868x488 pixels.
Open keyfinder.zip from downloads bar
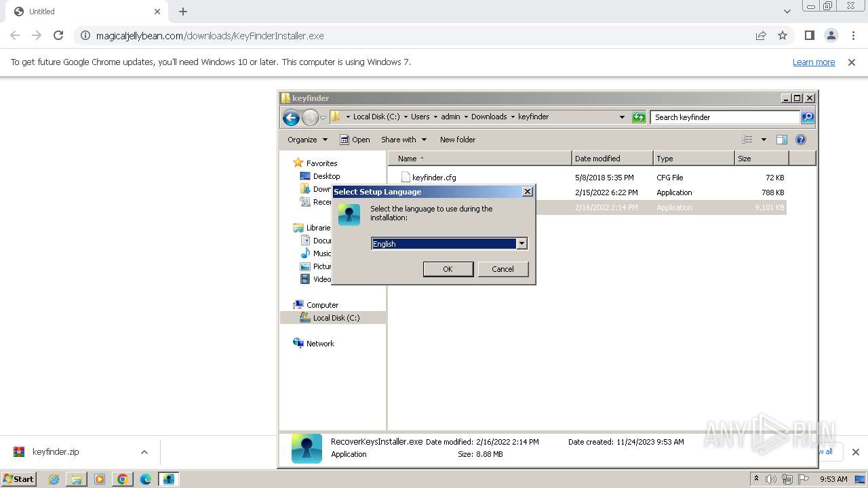[x=56, y=452]
